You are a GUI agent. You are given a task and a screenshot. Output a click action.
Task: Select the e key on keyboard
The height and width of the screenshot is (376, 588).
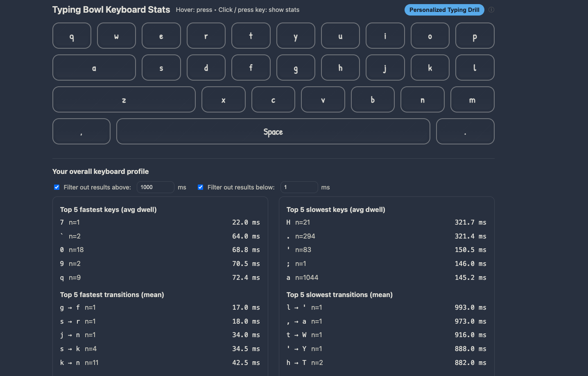click(x=161, y=36)
